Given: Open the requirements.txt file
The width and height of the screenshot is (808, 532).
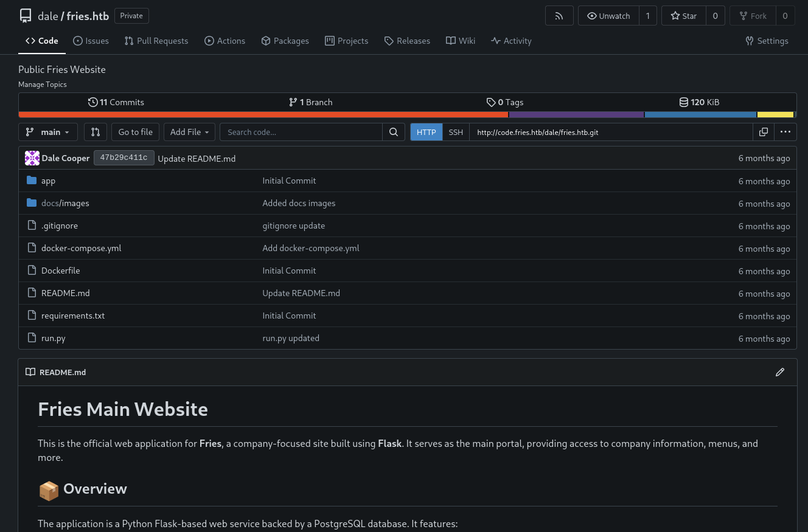Looking at the screenshot, I should coord(73,316).
